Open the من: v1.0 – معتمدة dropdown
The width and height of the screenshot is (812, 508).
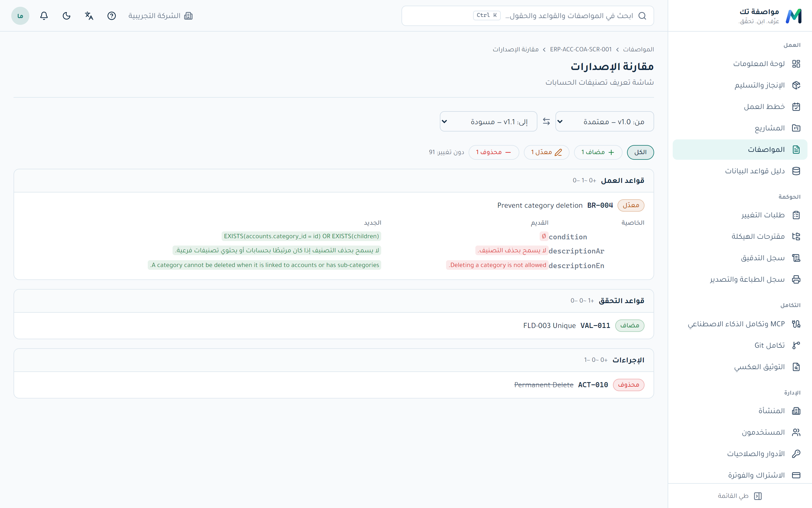click(x=605, y=122)
